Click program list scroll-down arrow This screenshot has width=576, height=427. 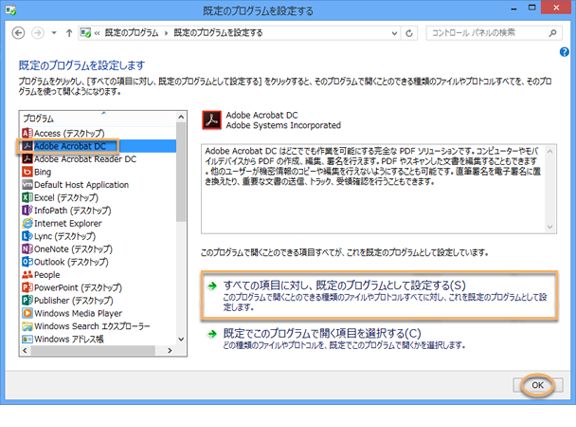point(181,339)
